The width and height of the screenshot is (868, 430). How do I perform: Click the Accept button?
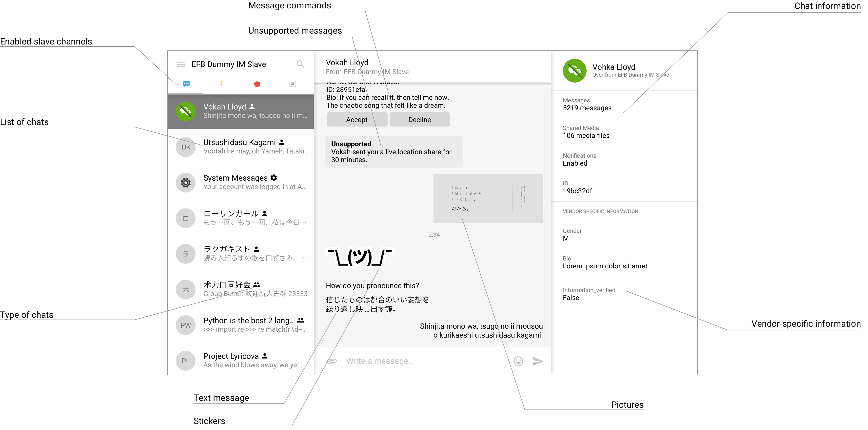pyautogui.click(x=357, y=120)
